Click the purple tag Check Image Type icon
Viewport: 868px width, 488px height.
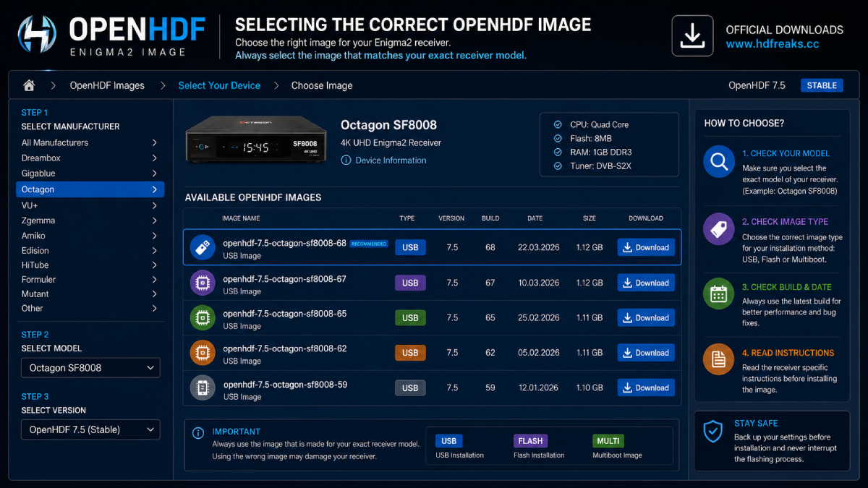click(x=719, y=229)
